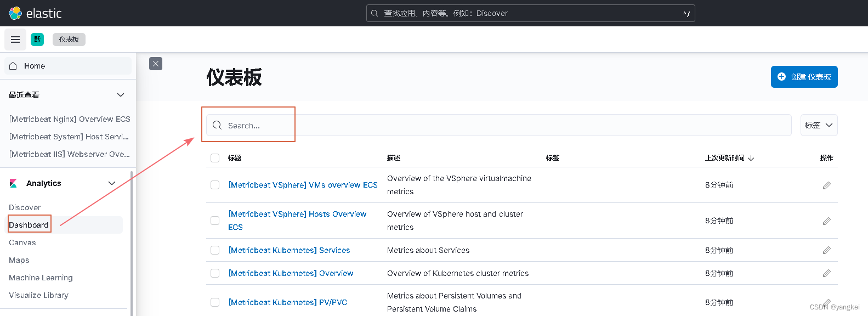Click the sort arrow next to 上次更新时间
This screenshot has height=316, width=868.
[751, 158]
